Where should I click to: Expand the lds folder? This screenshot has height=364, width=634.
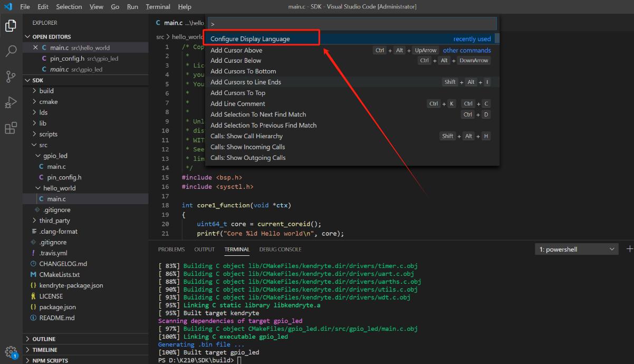[x=86, y=112]
